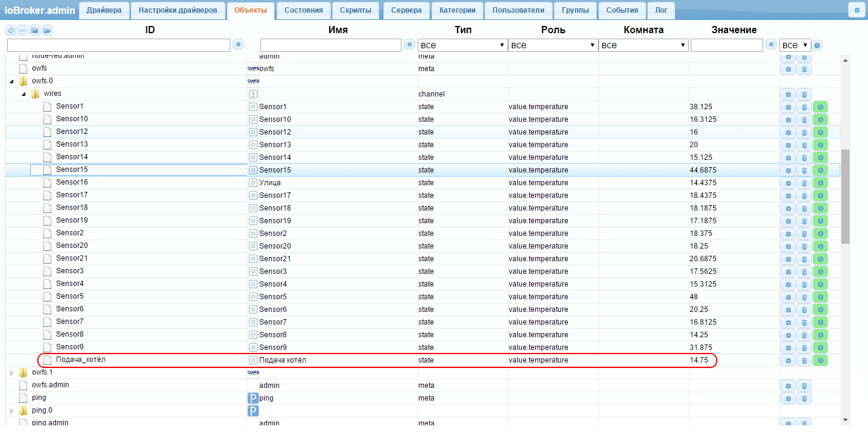Open the history clock for Sensor12
This screenshot has width=868, height=441.
point(820,132)
